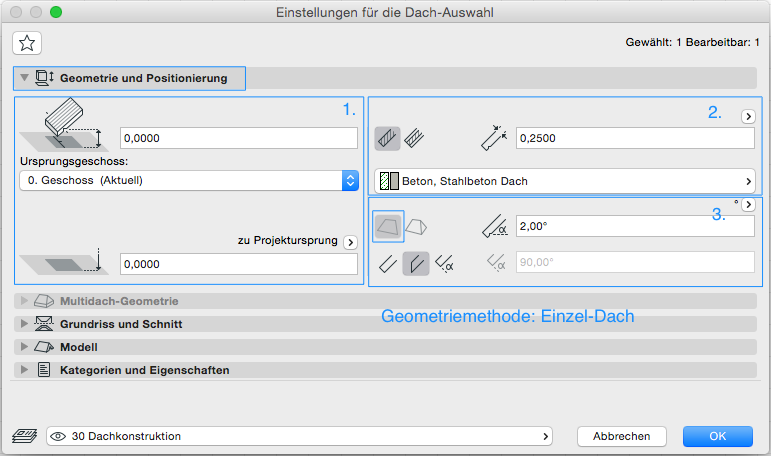
Task: Confirm settings with the OK button
Action: point(717,436)
